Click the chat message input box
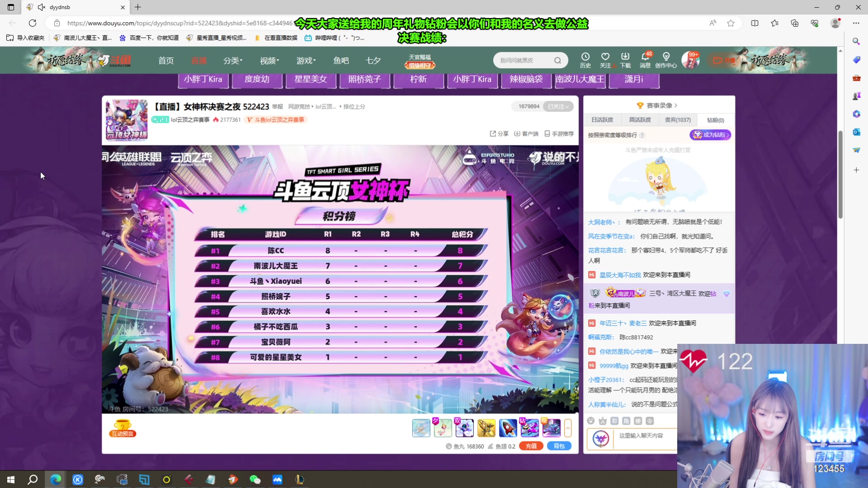The image size is (868, 488). (x=646, y=438)
